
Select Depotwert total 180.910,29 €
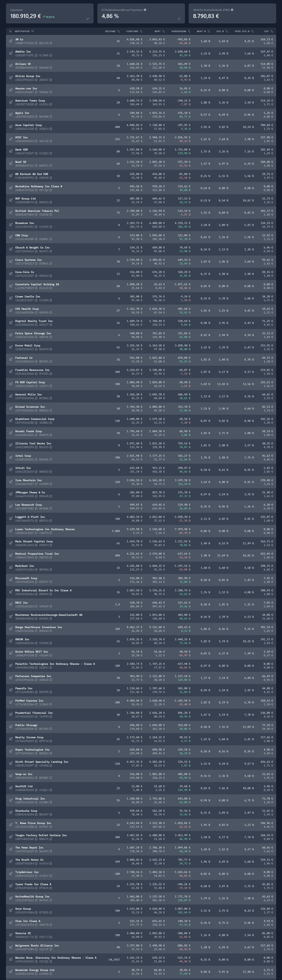tap(26, 16)
